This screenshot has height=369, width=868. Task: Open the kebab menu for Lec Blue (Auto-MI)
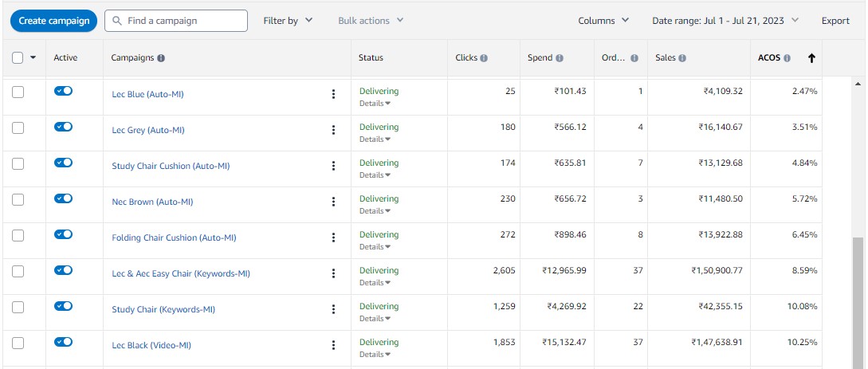click(x=333, y=94)
